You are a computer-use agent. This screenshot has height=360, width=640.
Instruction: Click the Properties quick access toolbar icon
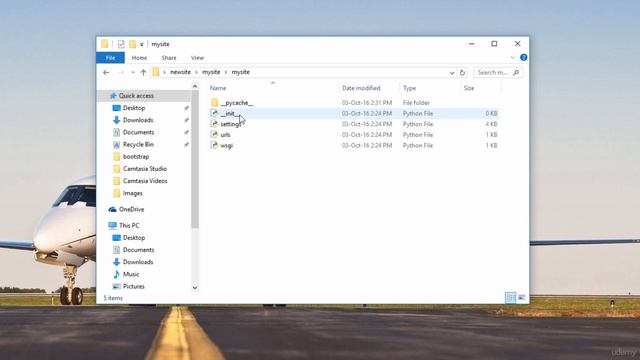pyautogui.click(x=121, y=44)
